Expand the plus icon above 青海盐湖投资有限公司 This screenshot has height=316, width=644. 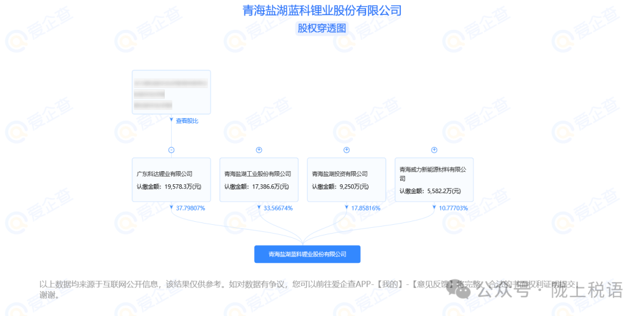coord(346,150)
